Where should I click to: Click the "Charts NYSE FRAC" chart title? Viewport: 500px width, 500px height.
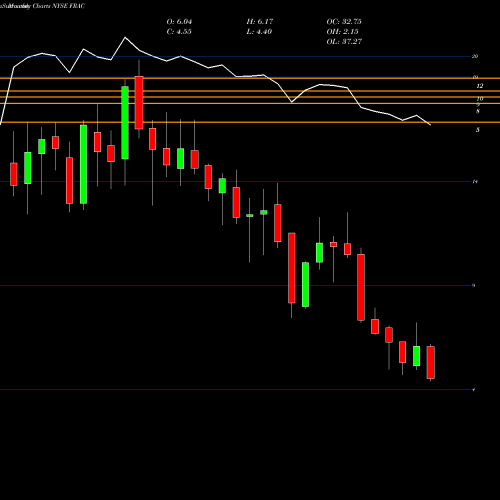(x=59, y=6)
